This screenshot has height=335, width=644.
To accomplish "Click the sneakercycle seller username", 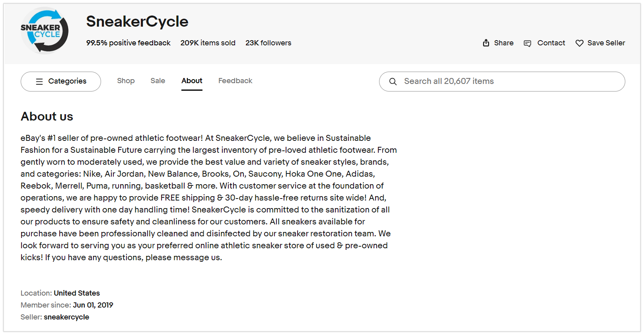I will [66, 317].
